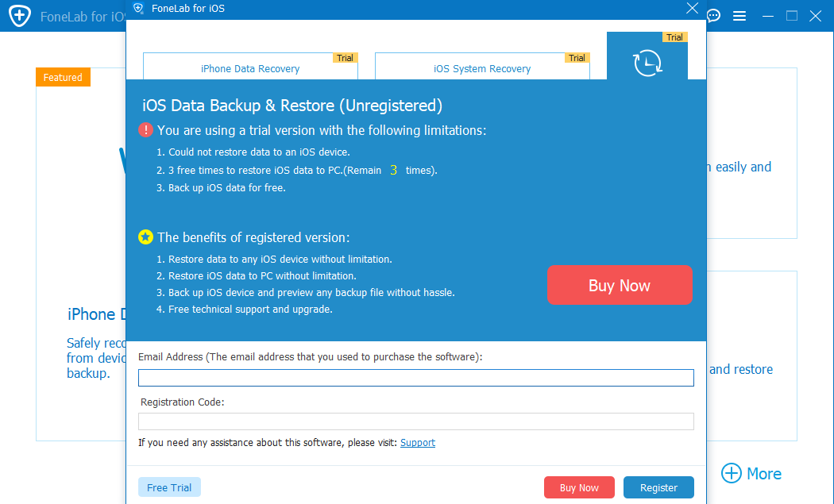
Task: Click the remaining times number 3
Action: click(x=394, y=170)
